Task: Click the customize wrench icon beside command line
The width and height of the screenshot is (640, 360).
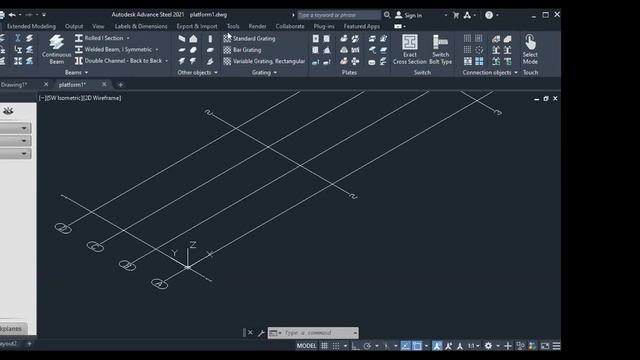Action: [261, 333]
